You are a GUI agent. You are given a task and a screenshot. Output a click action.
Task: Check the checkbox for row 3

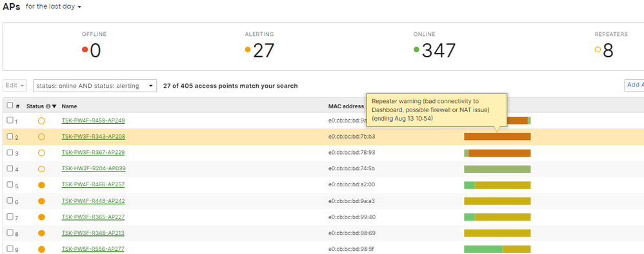coord(10,152)
